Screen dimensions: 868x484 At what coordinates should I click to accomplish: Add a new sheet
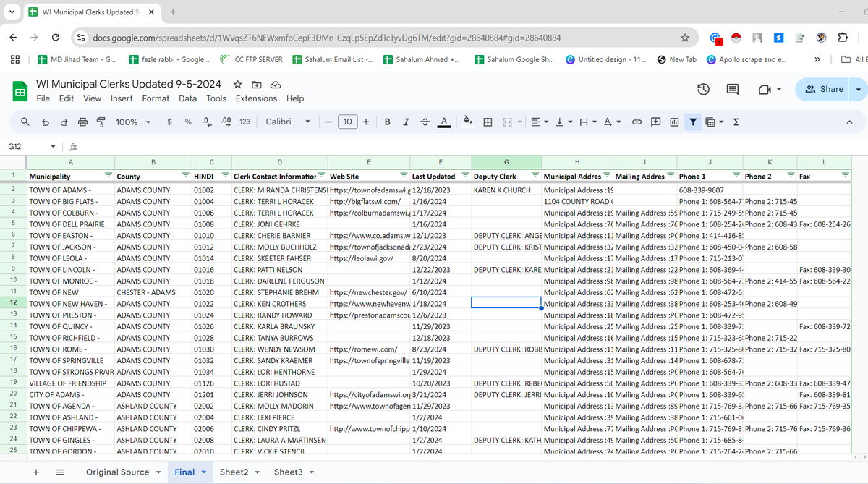click(x=36, y=472)
